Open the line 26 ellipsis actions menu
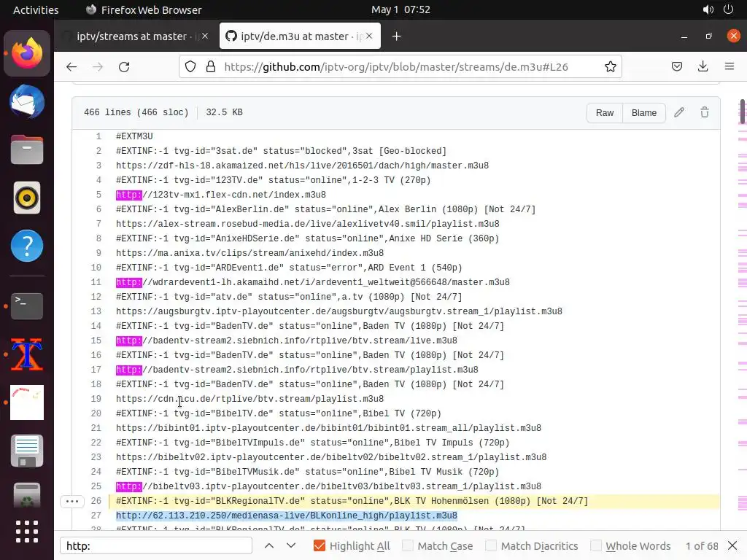 [72, 501]
